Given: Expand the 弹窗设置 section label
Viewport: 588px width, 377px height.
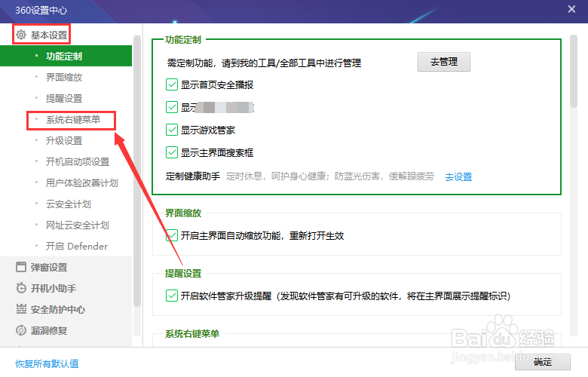Looking at the screenshot, I should pyautogui.click(x=49, y=267).
